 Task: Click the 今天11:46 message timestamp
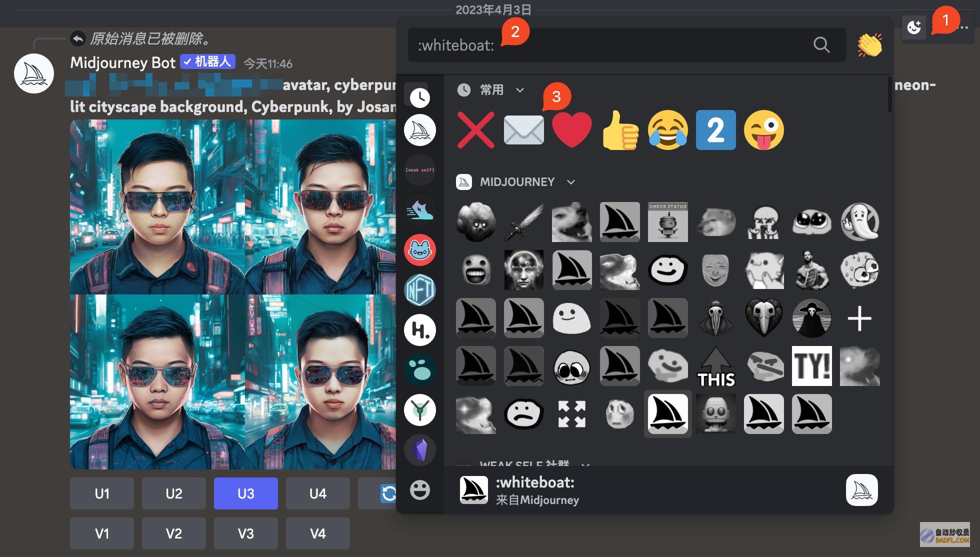(x=268, y=63)
